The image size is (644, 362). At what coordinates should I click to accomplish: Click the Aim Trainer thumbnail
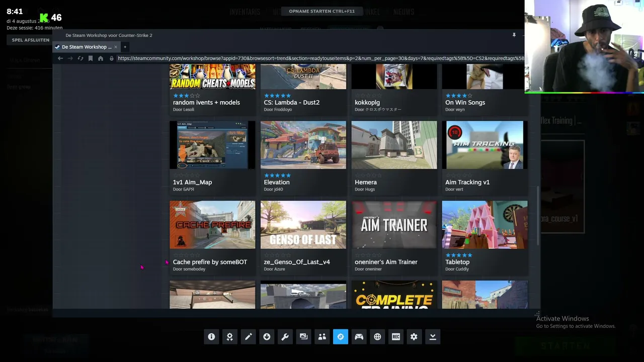click(394, 225)
